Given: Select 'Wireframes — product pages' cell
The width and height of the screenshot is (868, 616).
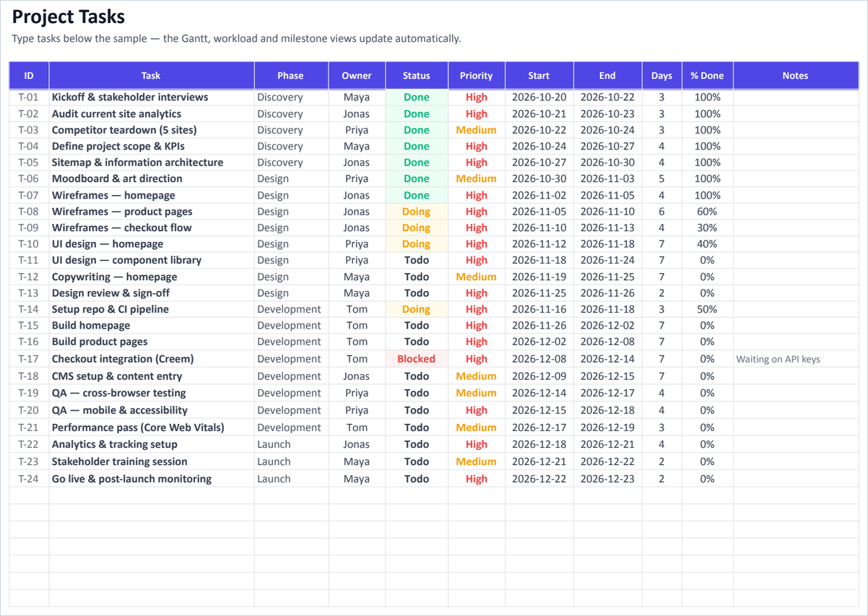Looking at the screenshot, I should tap(152, 212).
